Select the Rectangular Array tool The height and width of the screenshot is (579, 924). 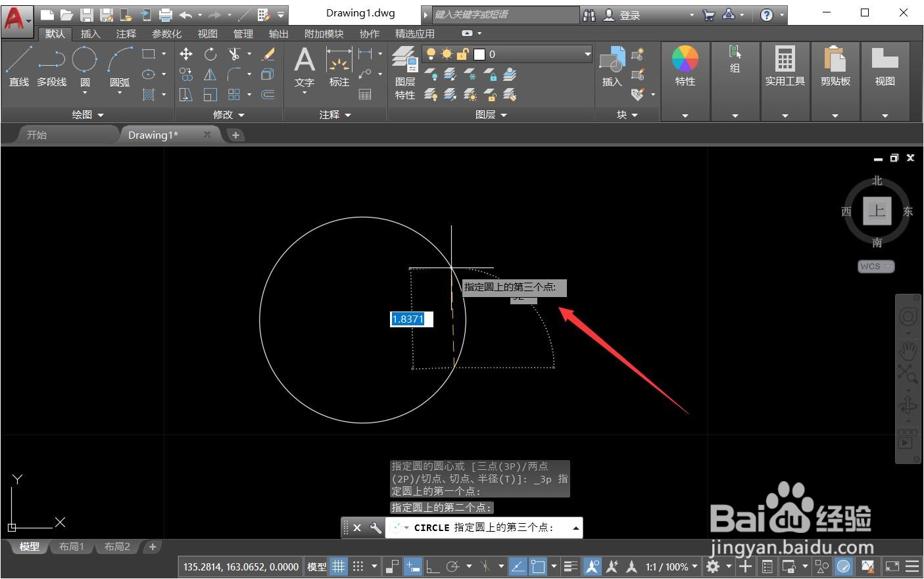tap(234, 95)
